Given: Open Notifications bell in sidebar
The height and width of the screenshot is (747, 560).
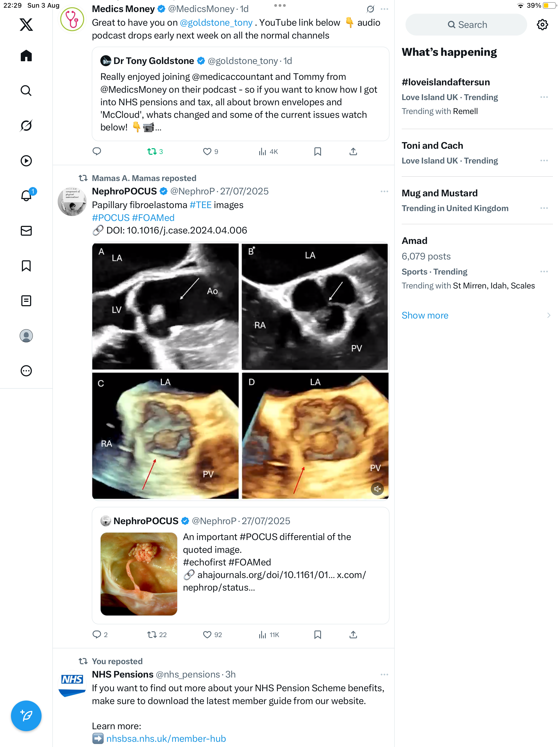Looking at the screenshot, I should (x=26, y=196).
